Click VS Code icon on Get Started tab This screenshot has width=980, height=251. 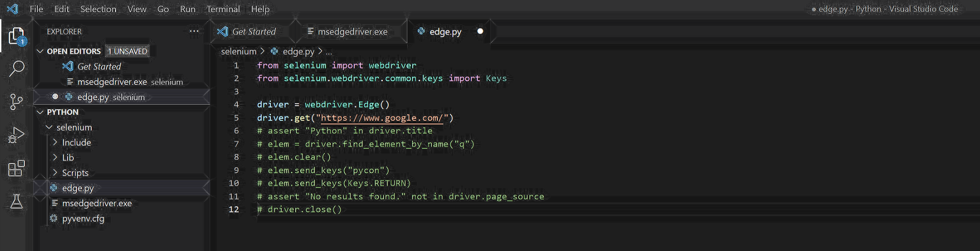click(x=222, y=31)
